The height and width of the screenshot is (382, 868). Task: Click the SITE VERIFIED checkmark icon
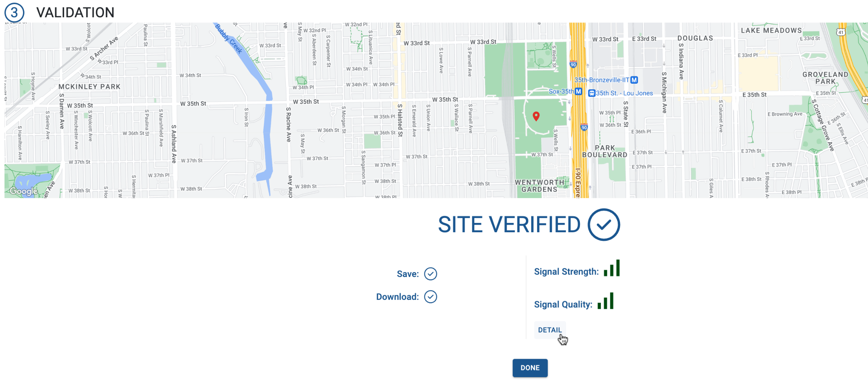coord(604,224)
